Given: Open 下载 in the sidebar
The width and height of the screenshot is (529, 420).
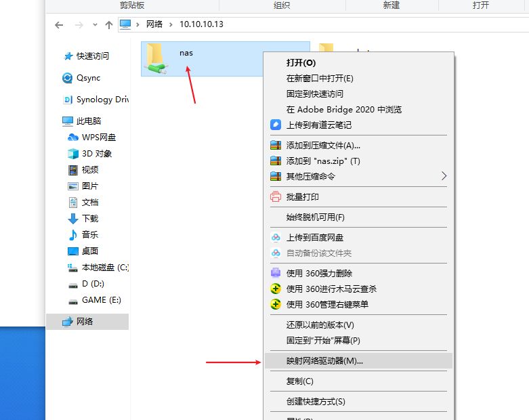Looking at the screenshot, I should pos(90,219).
